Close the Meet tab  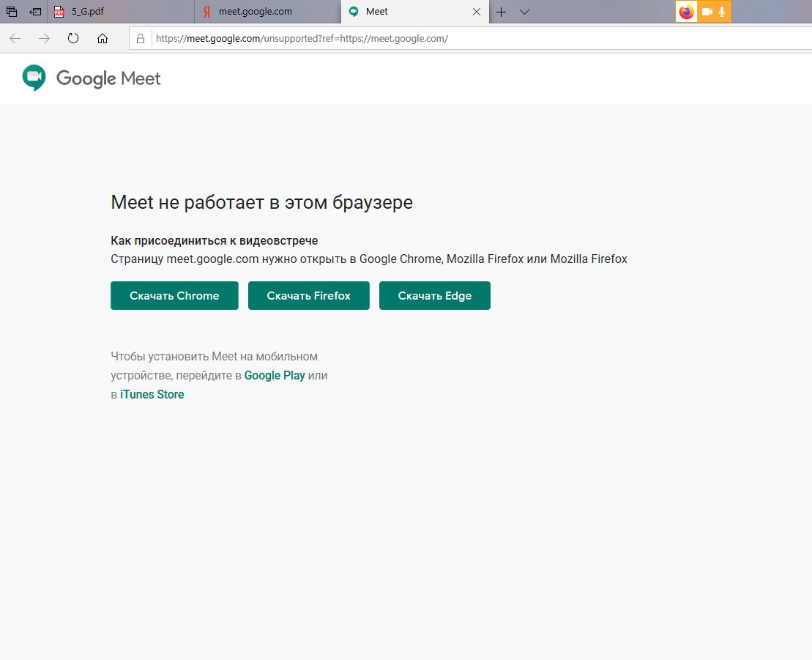coord(477,12)
